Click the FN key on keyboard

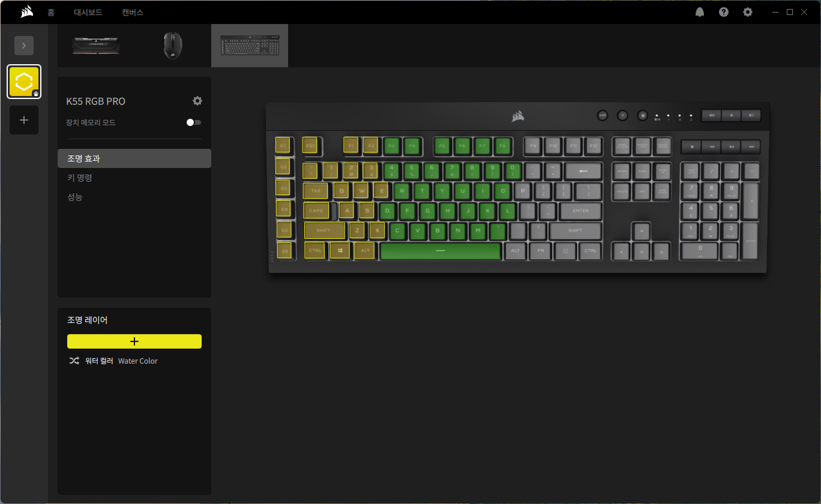pos(540,251)
